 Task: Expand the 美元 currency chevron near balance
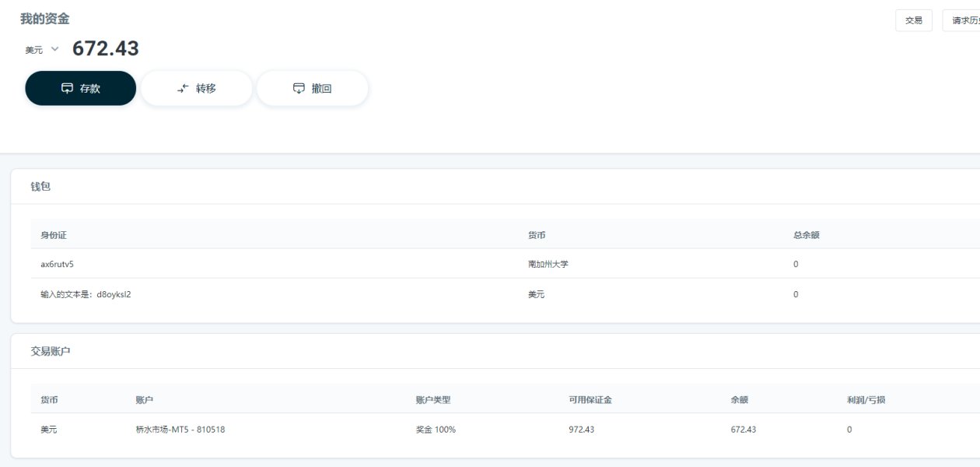[x=54, y=49]
